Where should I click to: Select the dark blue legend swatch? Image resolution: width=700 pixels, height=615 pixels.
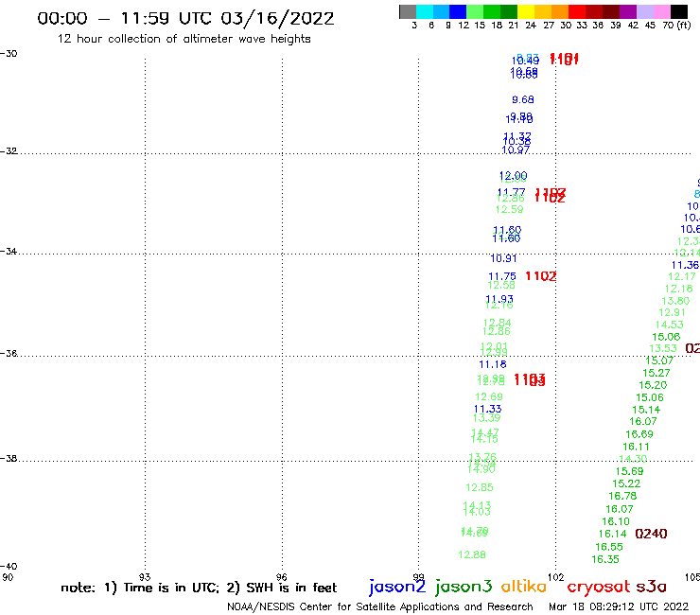458,11
